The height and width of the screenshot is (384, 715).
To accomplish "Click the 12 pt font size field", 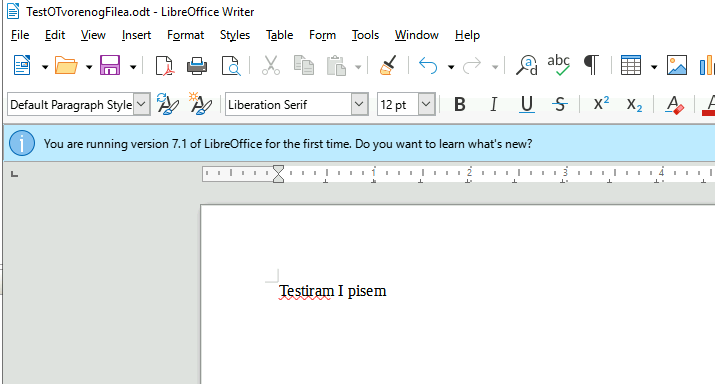I will click(x=398, y=105).
